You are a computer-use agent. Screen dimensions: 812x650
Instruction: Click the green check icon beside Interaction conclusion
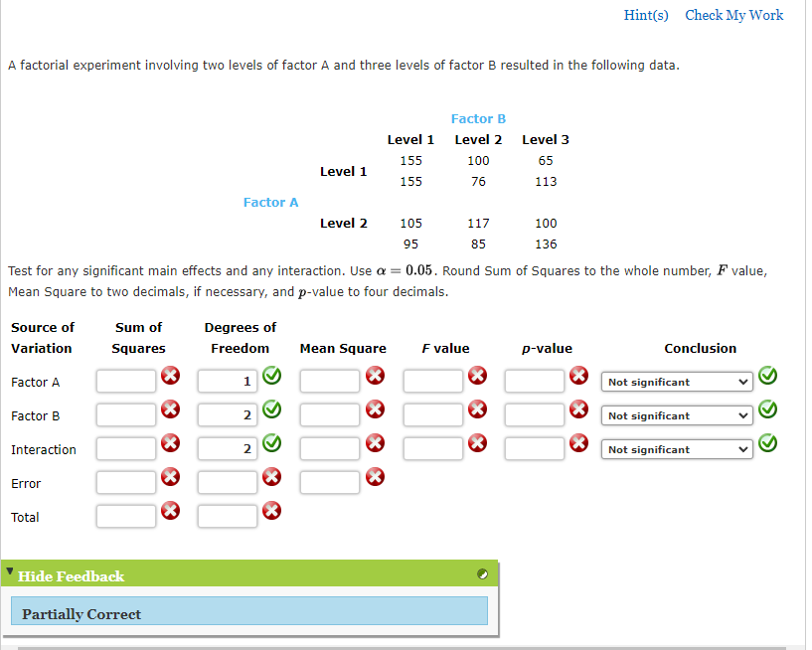(x=766, y=443)
